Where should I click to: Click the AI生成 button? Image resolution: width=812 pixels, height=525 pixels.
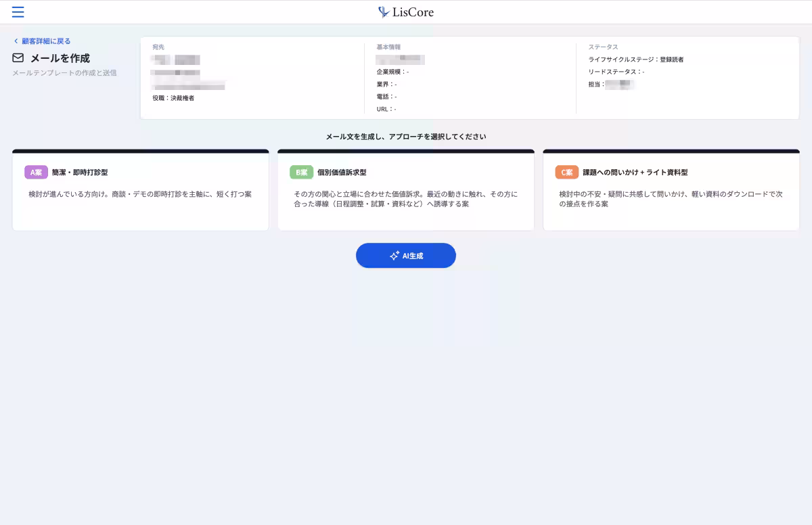[406, 256]
